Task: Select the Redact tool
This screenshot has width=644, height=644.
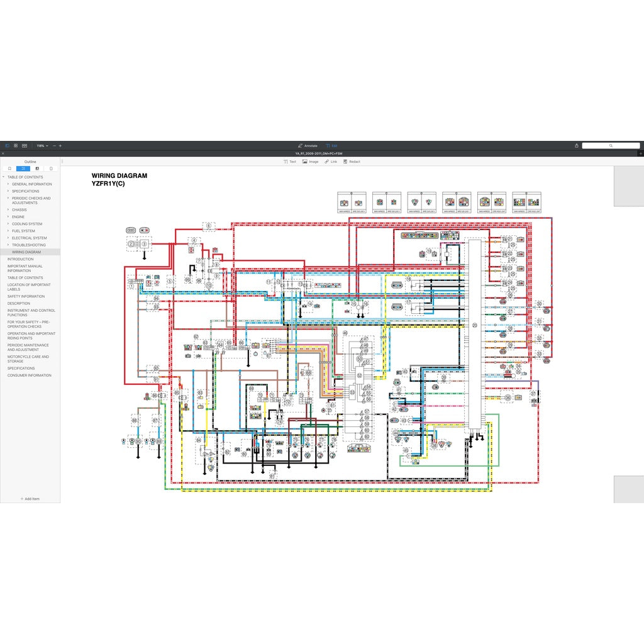Action: pyautogui.click(x=351, y=162)
